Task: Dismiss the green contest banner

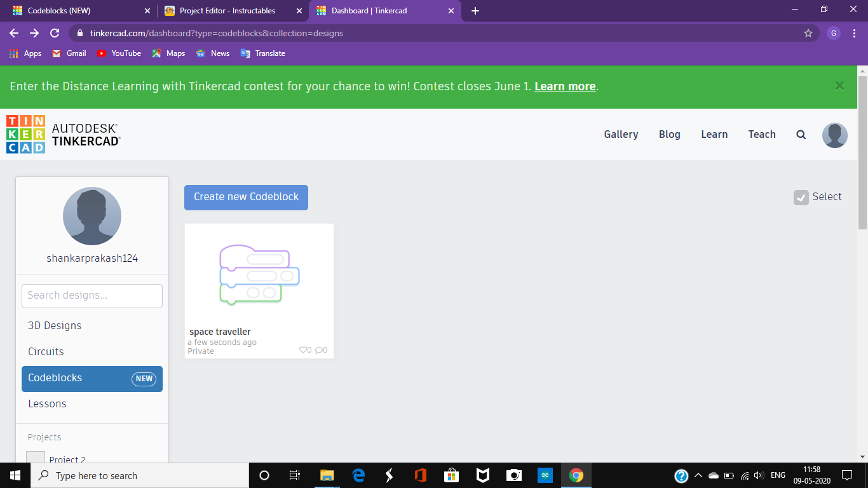Action: 839,86
